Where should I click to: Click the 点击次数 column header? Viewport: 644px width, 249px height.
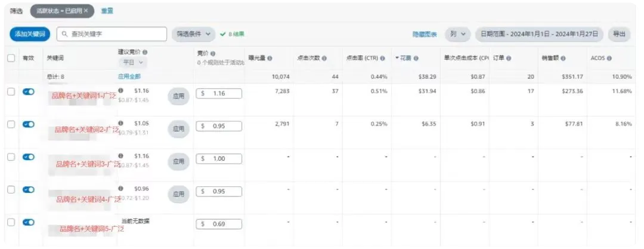tap(308, 59)
